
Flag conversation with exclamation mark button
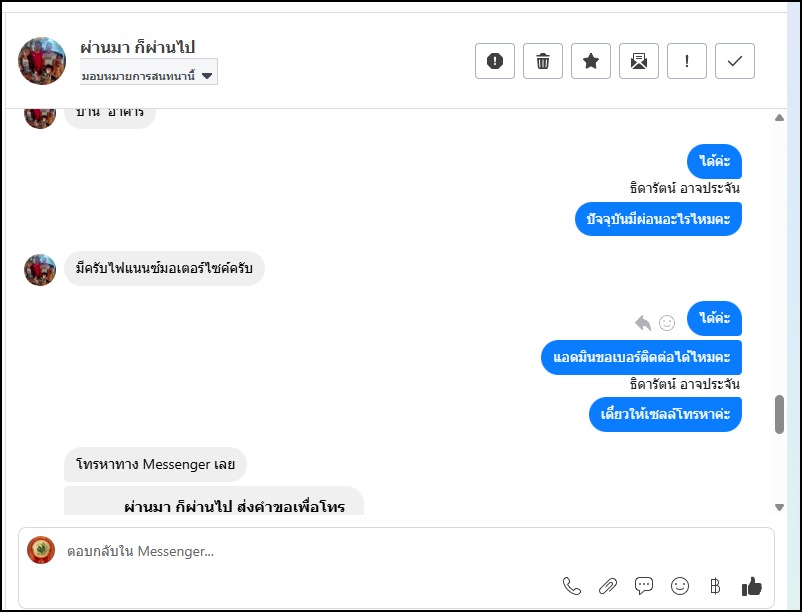(x=687, y=61)
